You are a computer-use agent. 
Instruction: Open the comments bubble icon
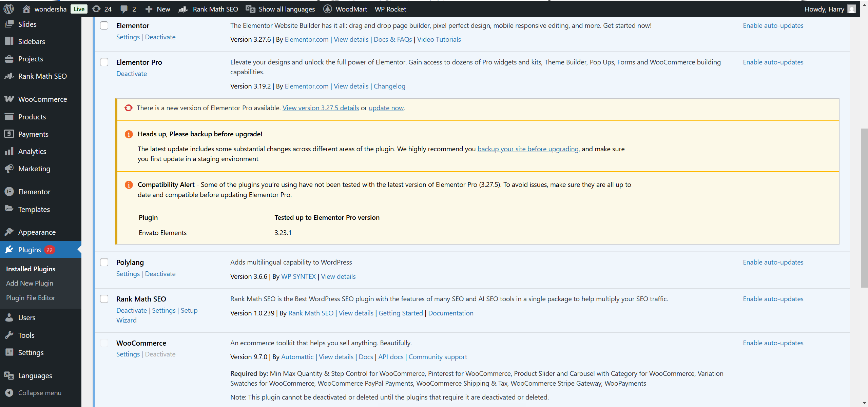point(124,9)
